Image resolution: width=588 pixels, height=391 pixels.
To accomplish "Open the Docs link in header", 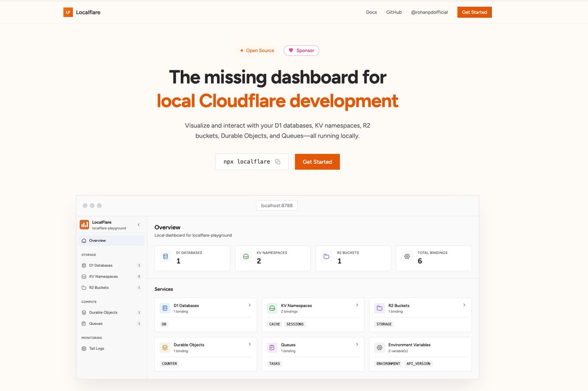I will (371, 12).
